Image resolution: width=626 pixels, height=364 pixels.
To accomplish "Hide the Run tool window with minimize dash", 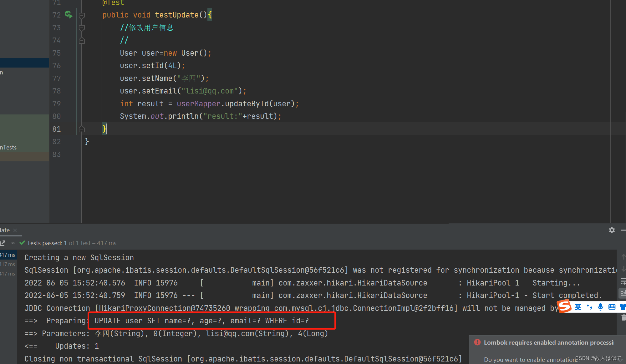I will click(623, 230).
